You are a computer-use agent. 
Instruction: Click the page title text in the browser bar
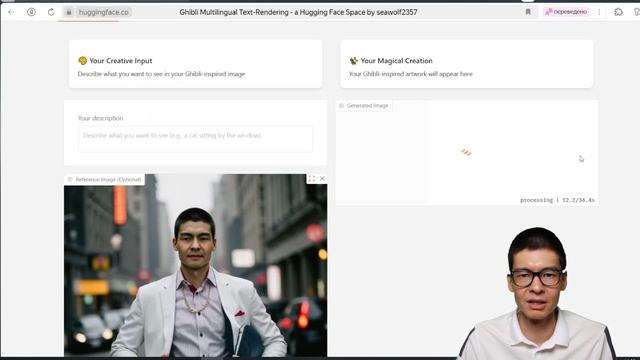click(x=298, y=12)
